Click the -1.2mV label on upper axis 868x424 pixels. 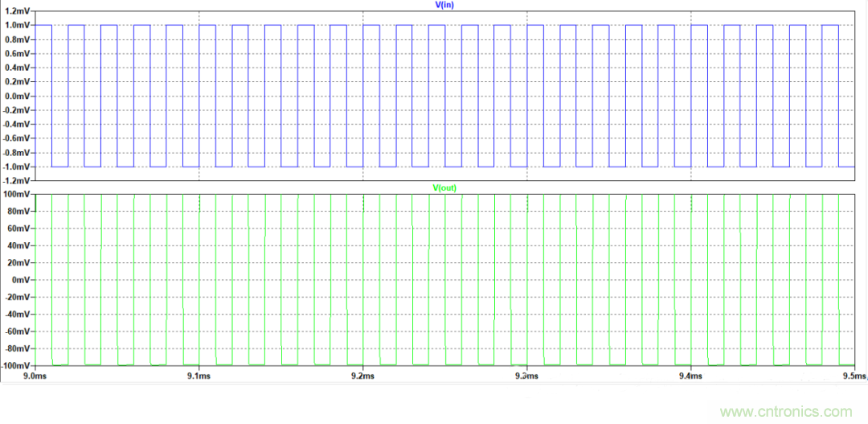click(x=15, y=181)
